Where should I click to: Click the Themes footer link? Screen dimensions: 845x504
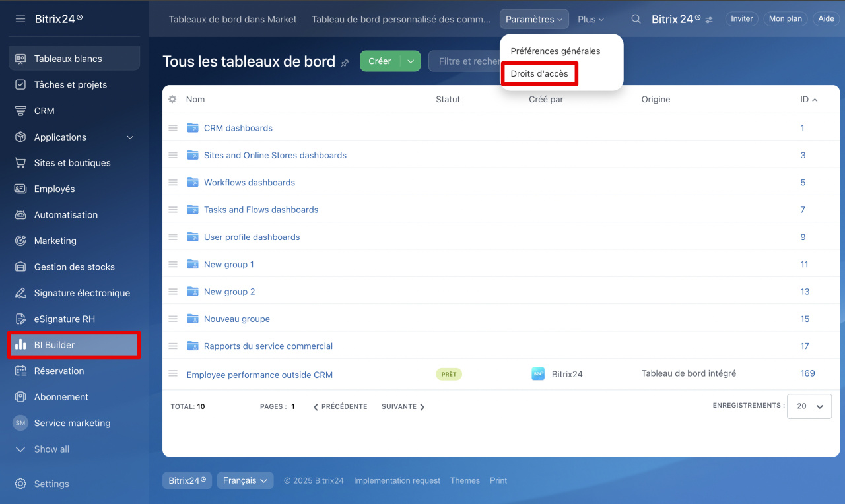pos(465,481)
